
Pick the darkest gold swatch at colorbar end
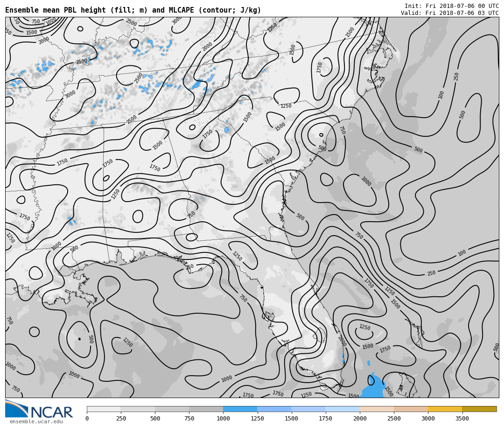pyautogui.click(x=479, y=409)
